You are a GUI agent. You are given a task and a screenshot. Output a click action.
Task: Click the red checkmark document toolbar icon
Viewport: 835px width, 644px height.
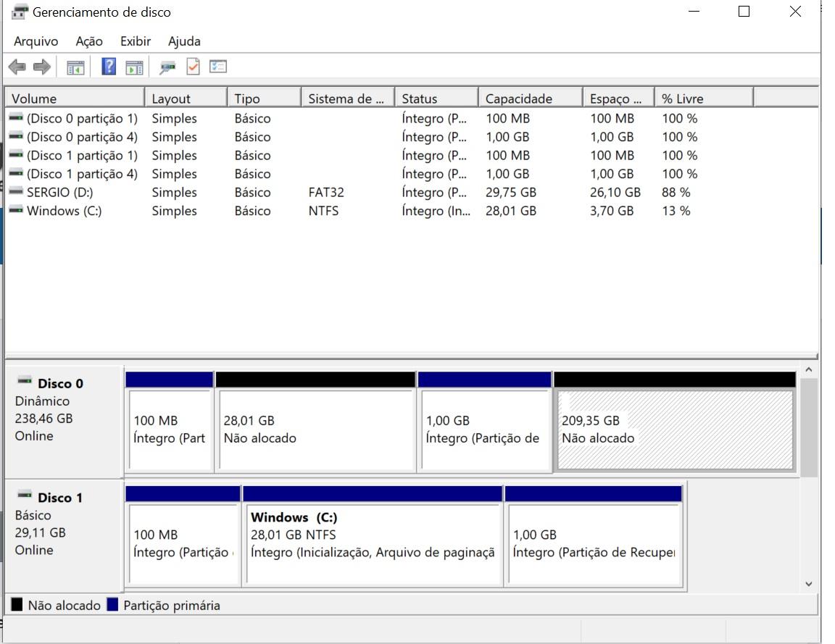193,67
